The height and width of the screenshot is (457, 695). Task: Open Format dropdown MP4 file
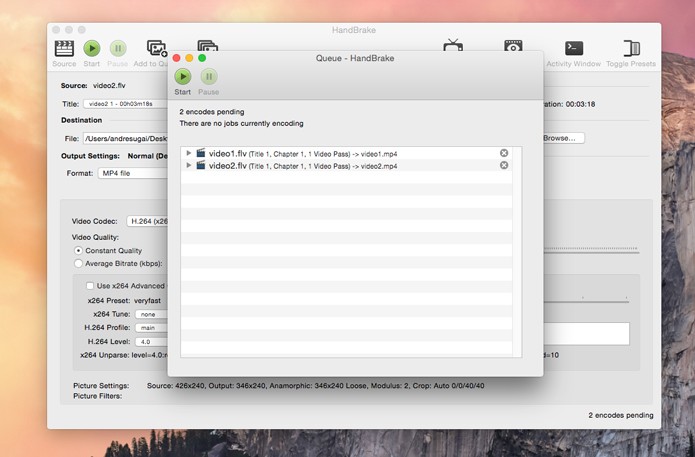tap(133, 173)
